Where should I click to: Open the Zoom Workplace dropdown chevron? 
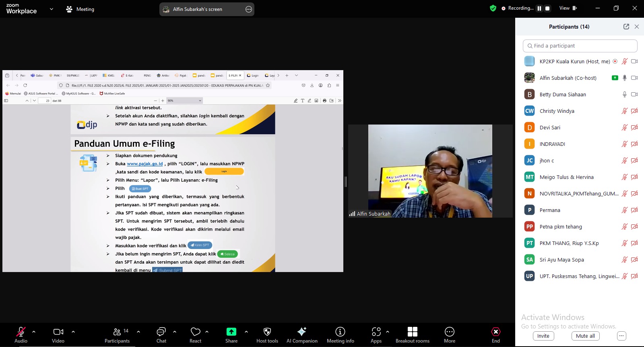[x=52, y=9]
